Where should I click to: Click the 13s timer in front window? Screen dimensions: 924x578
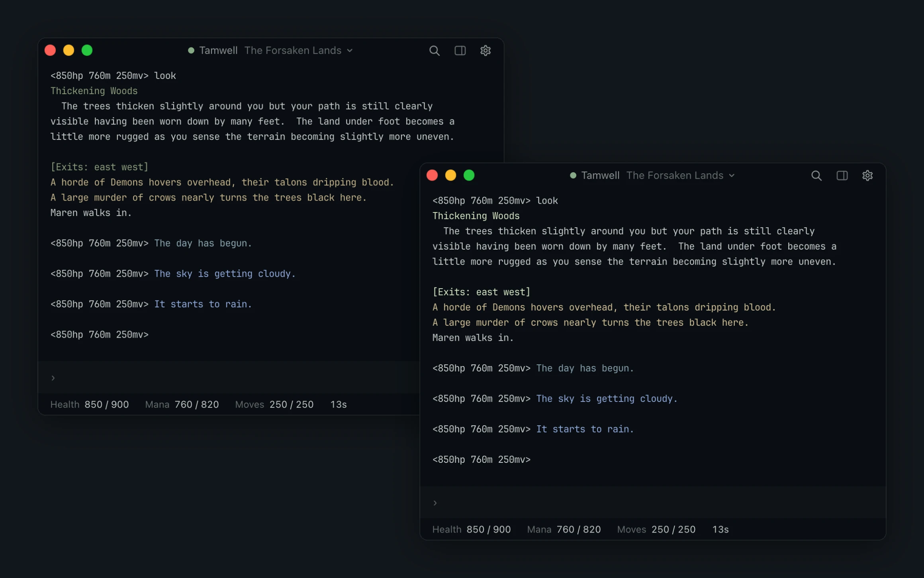[720, 529]
